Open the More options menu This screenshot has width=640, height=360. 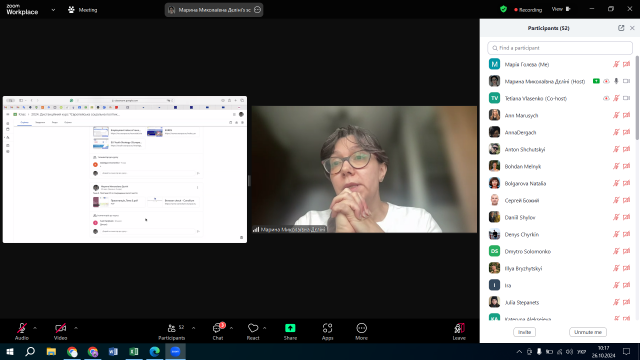pyautogui.click(x=362, y=331)
